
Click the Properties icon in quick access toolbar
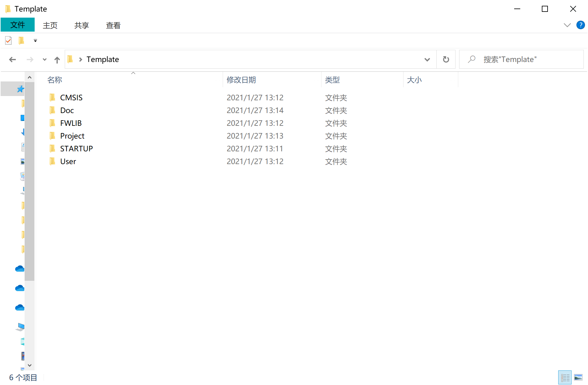(x=9, y=40)
